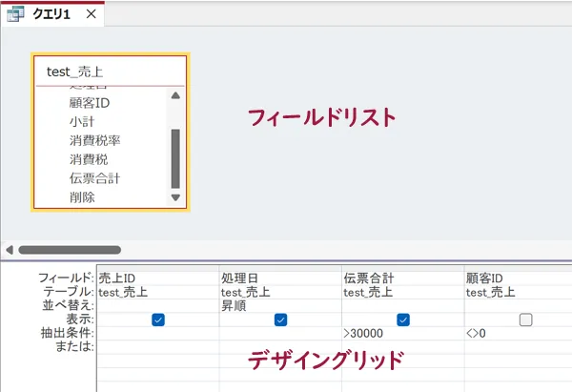Uncheck the 売上ID display checkbox

pyautogui.click(x=158, y=320)
